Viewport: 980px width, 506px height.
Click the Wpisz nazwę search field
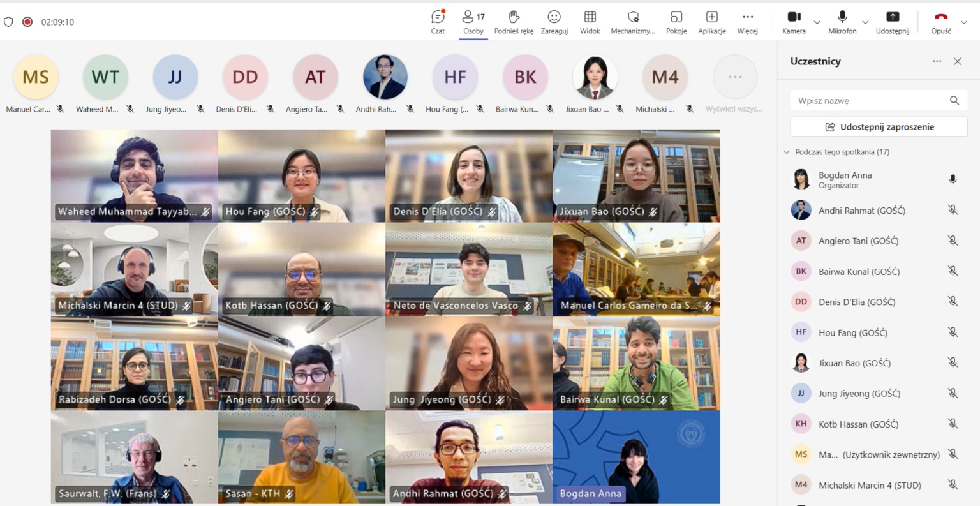(871, 100)
